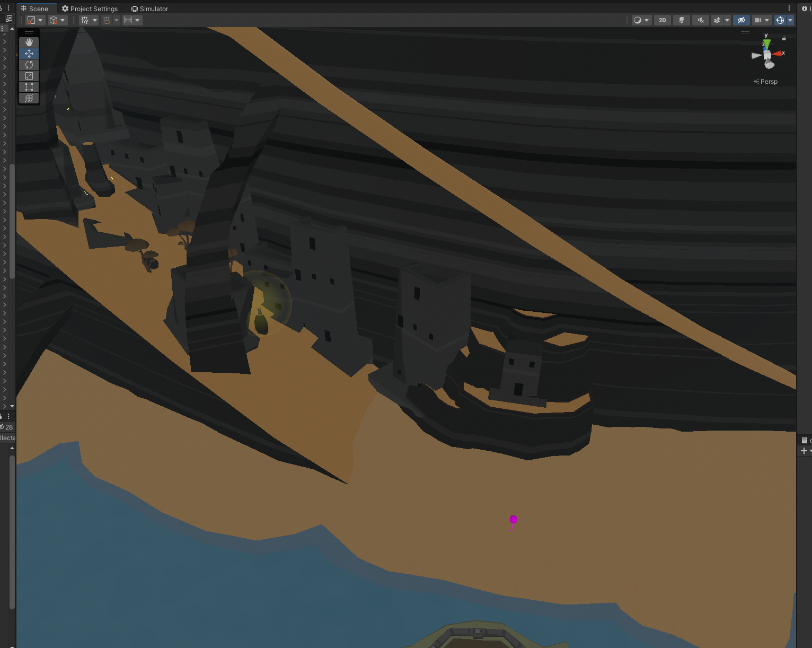
Task: Toggle the grid visibility button
Action: (85, 20)
